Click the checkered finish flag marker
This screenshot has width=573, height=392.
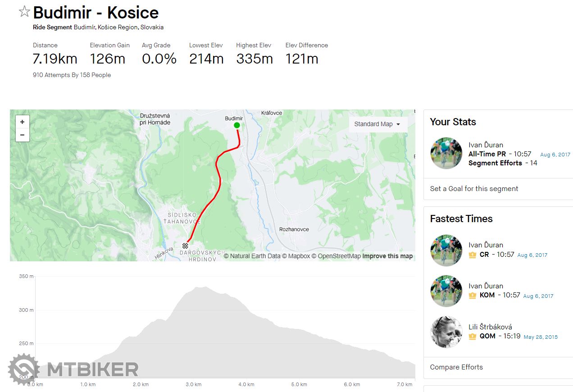tap(185, 245)
